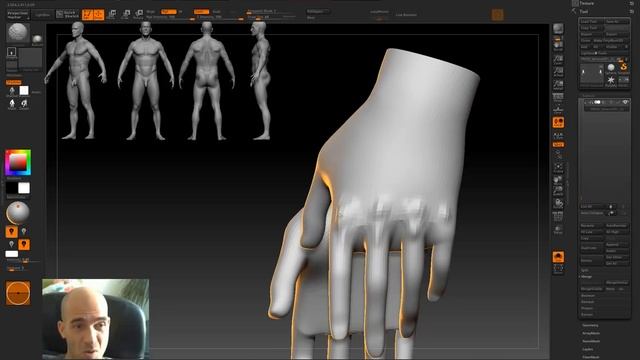Toggle the lower-right orange light bulb icon

tap(24, 244)
